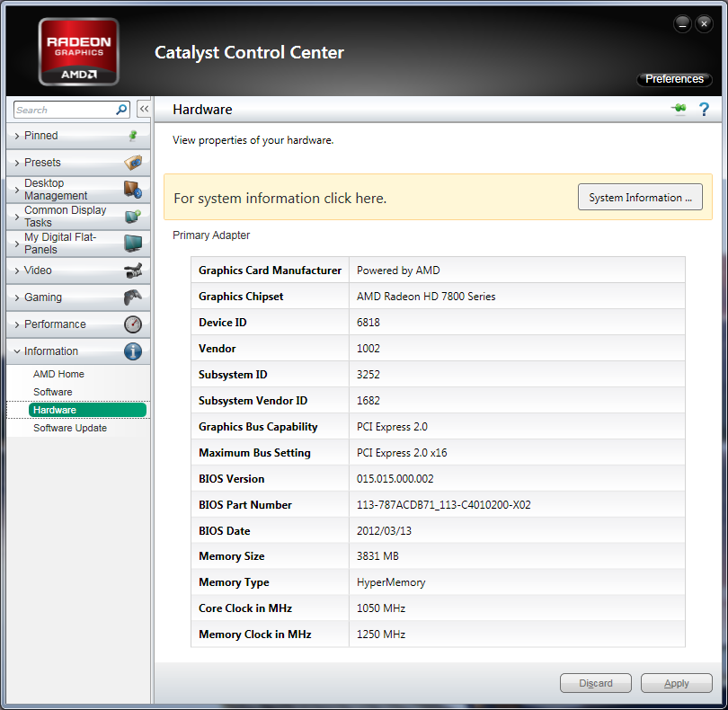Click the Powered by AMD manufacturer value

[x=398, y=271]
